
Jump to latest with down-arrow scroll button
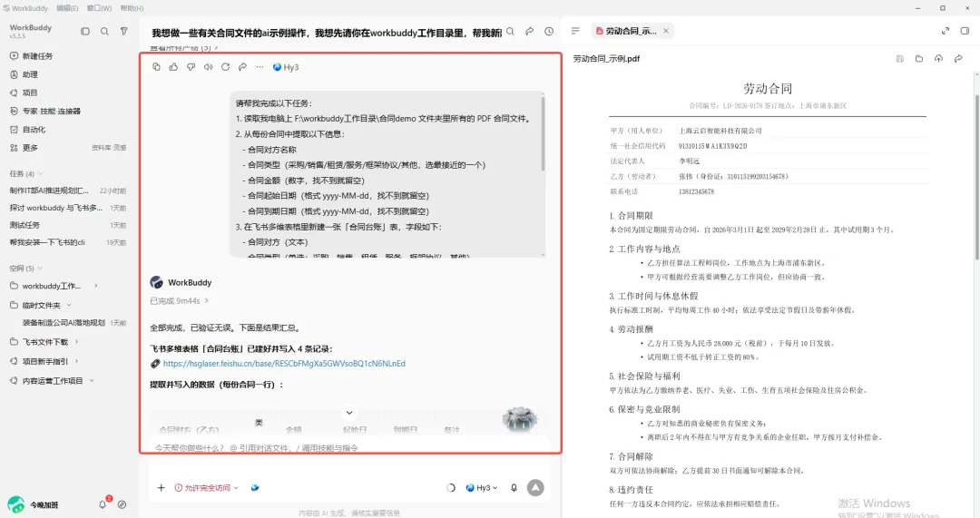349,413
